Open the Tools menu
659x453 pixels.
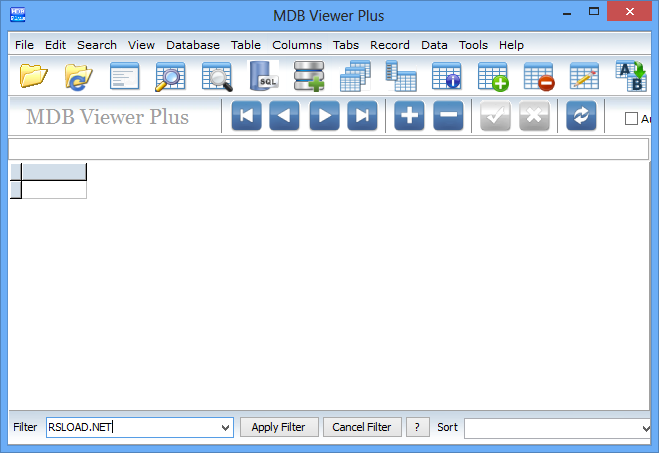click(473, 45)
